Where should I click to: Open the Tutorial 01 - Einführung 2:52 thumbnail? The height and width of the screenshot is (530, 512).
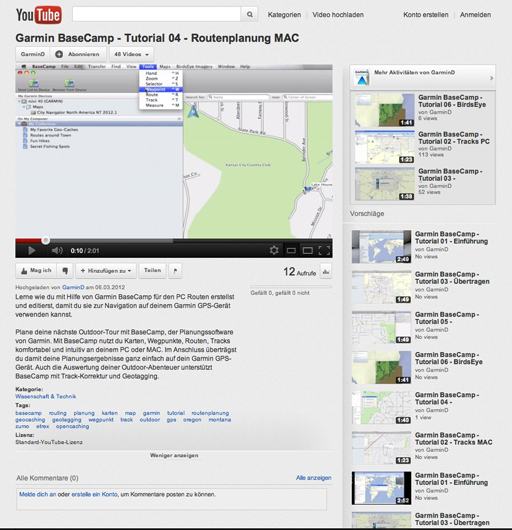(381, 488)
